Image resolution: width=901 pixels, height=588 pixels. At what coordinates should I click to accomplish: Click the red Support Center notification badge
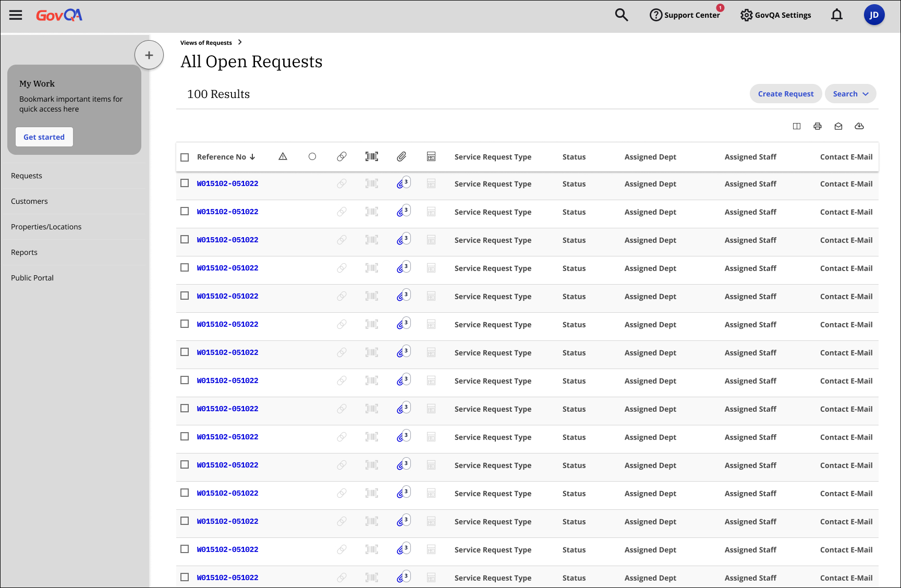click(720, 8)
